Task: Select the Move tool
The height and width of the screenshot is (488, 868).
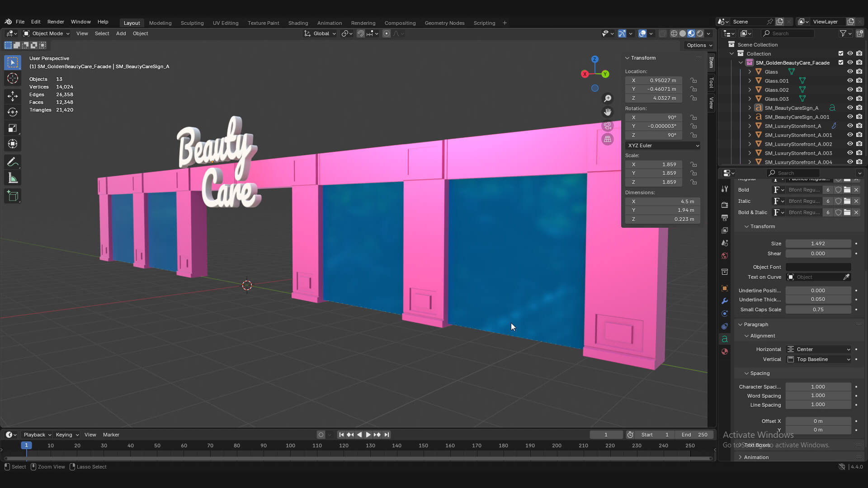Action: tap(13, 96)
